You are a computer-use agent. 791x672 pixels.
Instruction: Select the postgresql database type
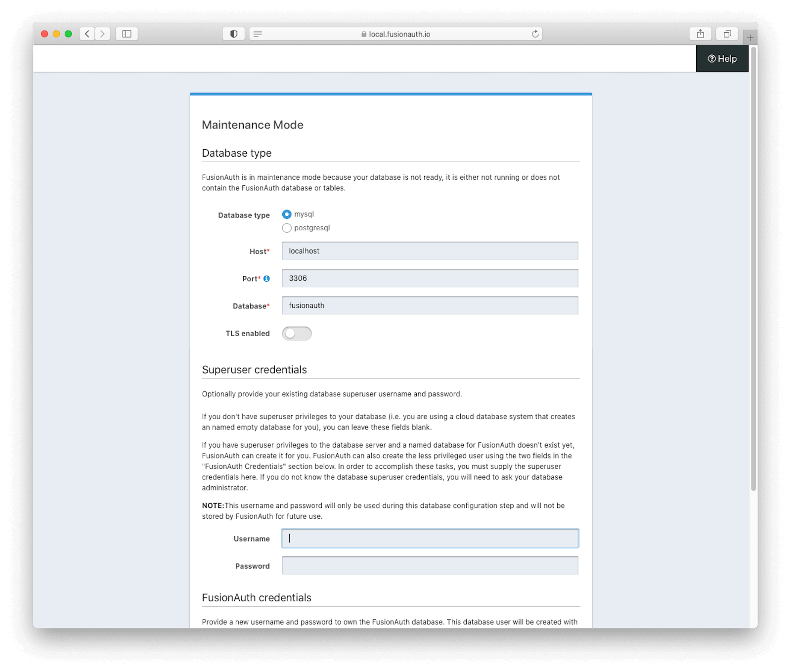287,228
